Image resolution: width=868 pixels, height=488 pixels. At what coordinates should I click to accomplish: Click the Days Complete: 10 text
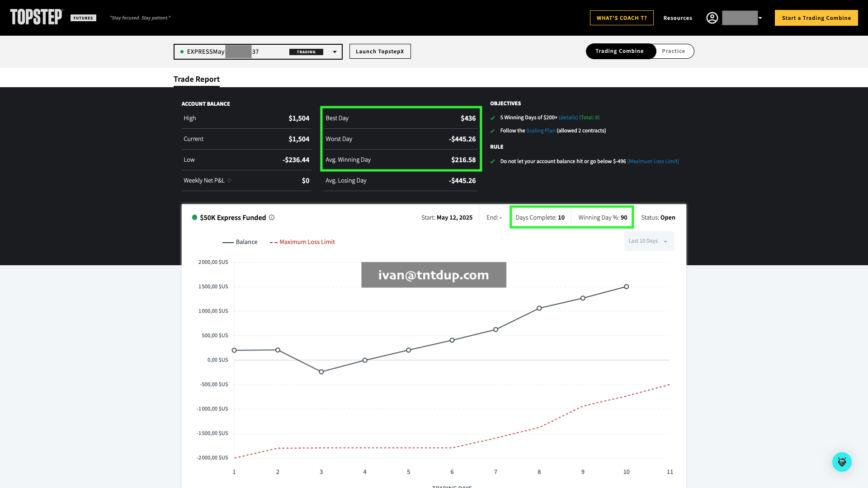[x=540, y=217]
